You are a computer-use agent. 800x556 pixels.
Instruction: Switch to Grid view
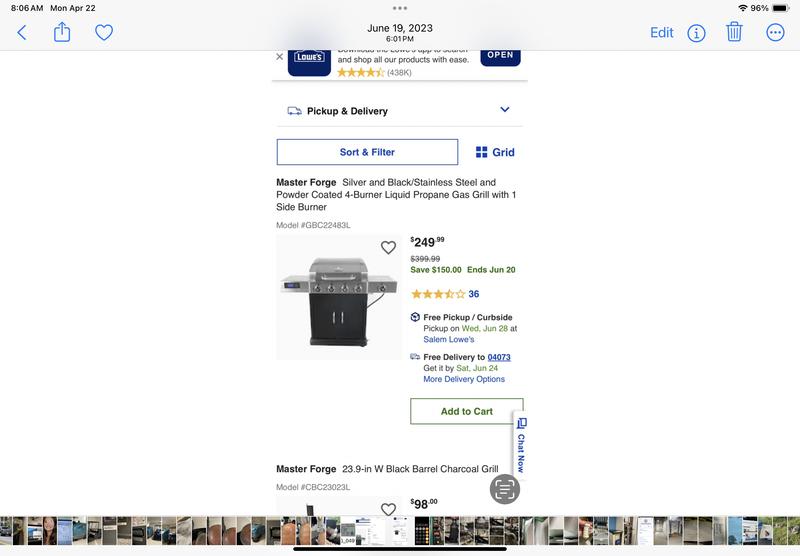pyautogui.click(x=495, y=152)
